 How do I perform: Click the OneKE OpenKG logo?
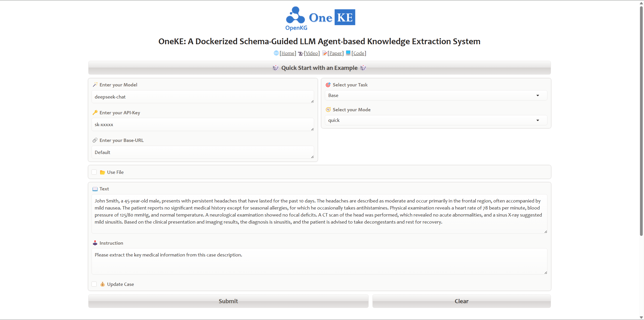click(320, 19)
